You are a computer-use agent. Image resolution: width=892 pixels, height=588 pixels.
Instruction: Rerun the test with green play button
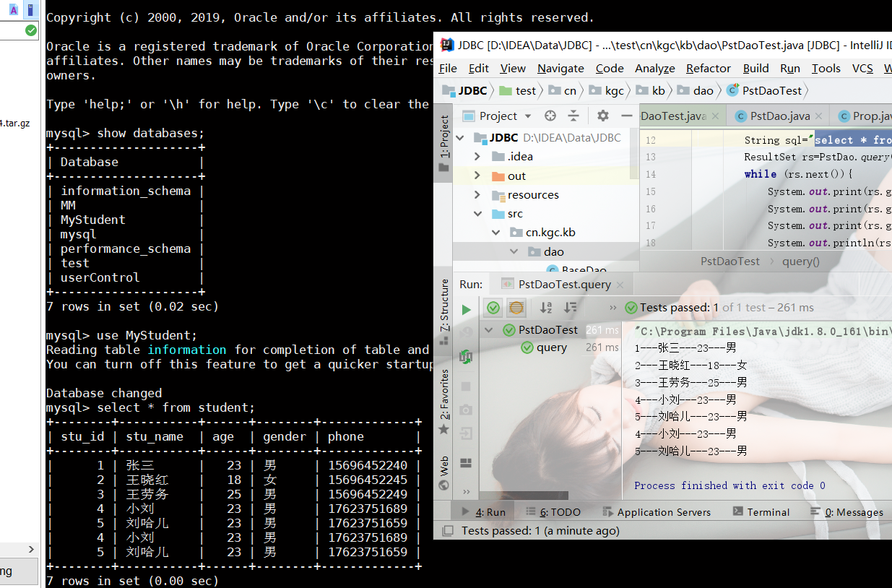point(466,309)
